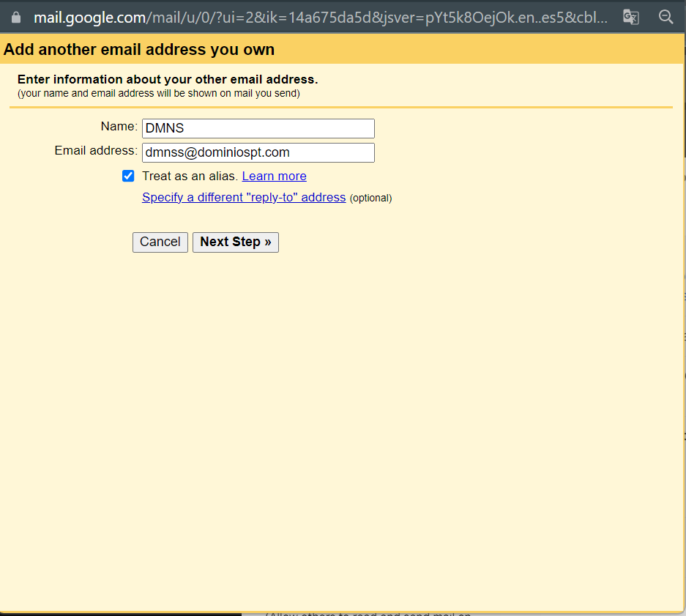Viewport: 686px width, 616px height.
Task: Select the mail.google.com URL in address bar
Action: [90, 18]
